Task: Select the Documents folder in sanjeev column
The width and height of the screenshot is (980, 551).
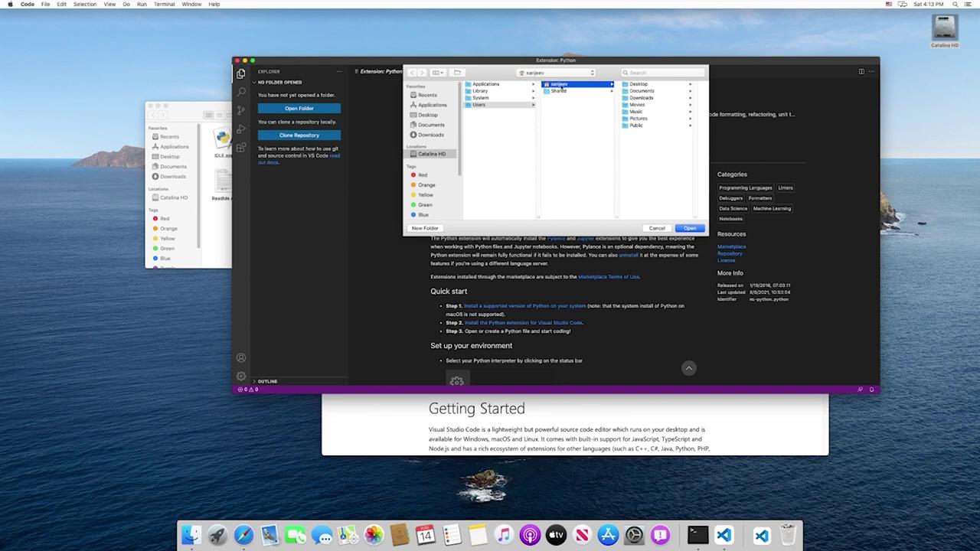Action: point(642,91)
